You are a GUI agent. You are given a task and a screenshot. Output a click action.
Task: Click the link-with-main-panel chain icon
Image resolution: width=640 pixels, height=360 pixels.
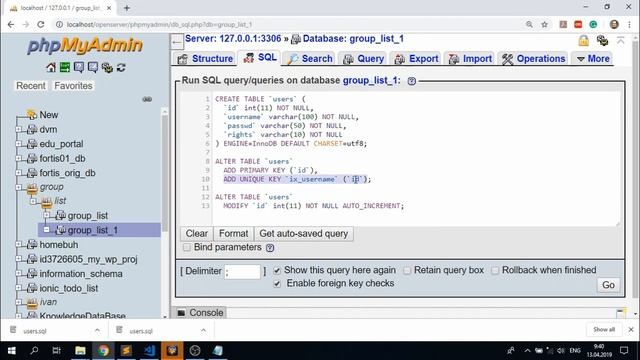[x=147, y=99]
